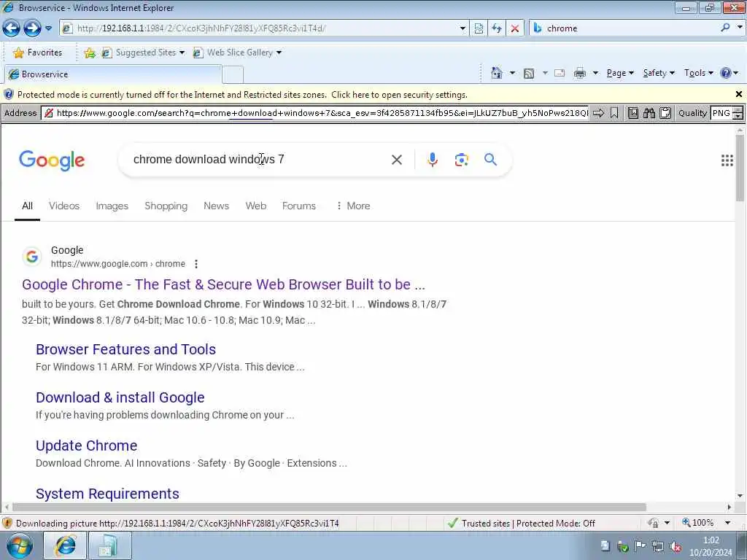Open the Safety menu
Viewport: 747px width, 560px height.
(x=659, y=73)
